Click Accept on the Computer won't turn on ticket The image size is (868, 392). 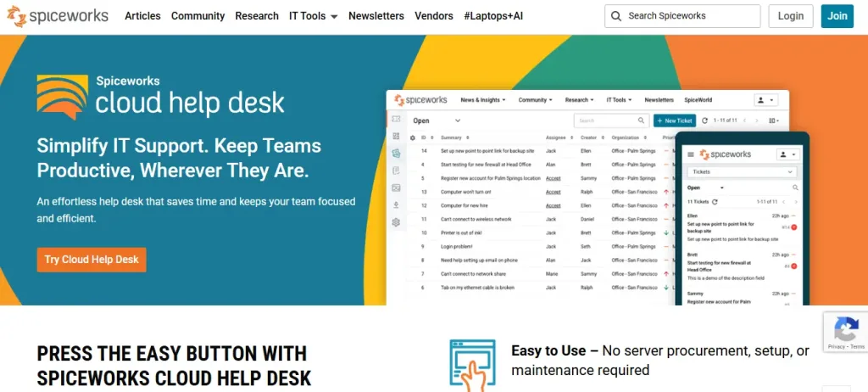click(553, 192)
